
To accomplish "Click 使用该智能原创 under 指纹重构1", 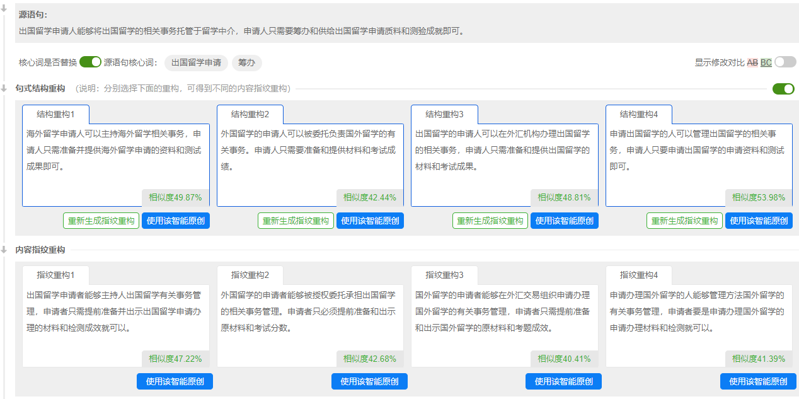I will (175, 382).
